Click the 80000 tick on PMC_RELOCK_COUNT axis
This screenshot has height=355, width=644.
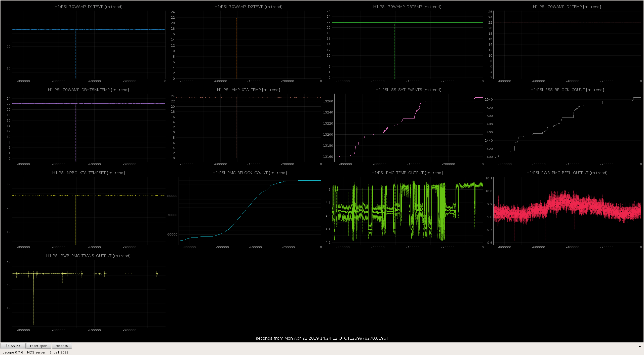click(x=172, y=196)
